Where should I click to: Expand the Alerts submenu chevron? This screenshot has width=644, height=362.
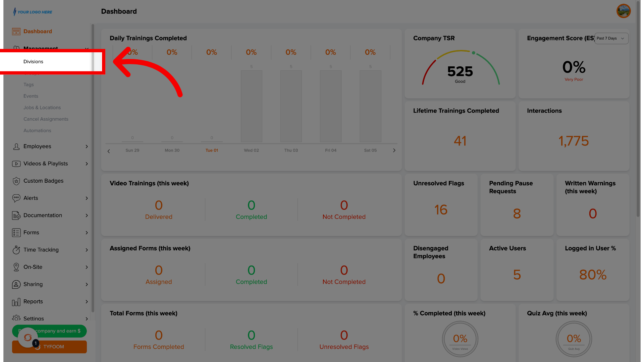[x=87, y=198]
